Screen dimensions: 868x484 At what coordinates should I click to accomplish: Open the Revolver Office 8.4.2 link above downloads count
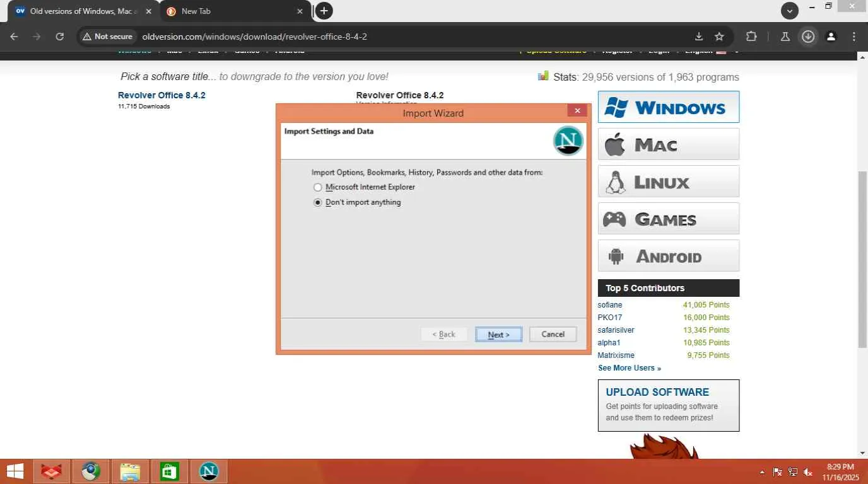(x=161, y=95)
